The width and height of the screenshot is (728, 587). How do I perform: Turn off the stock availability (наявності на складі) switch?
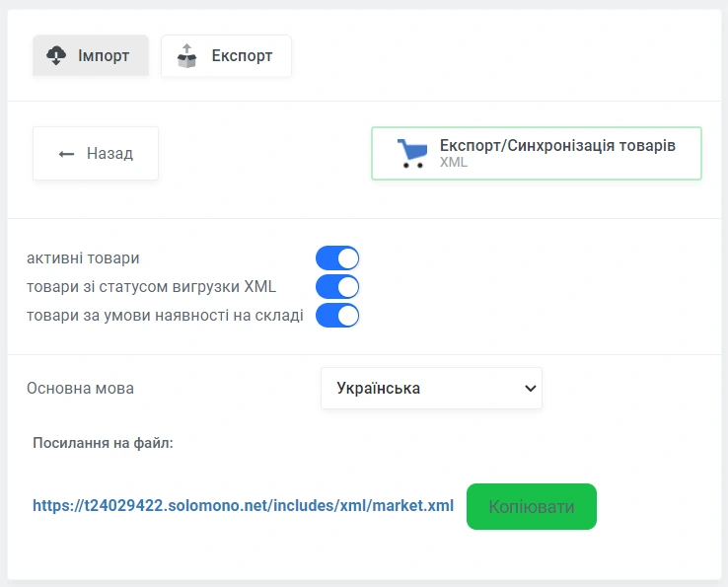[337, 316]
